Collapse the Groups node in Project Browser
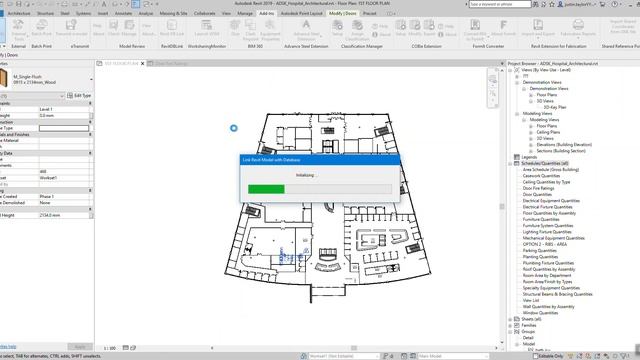This screenshot has width=640, height=360. click(x=510, y=332)
